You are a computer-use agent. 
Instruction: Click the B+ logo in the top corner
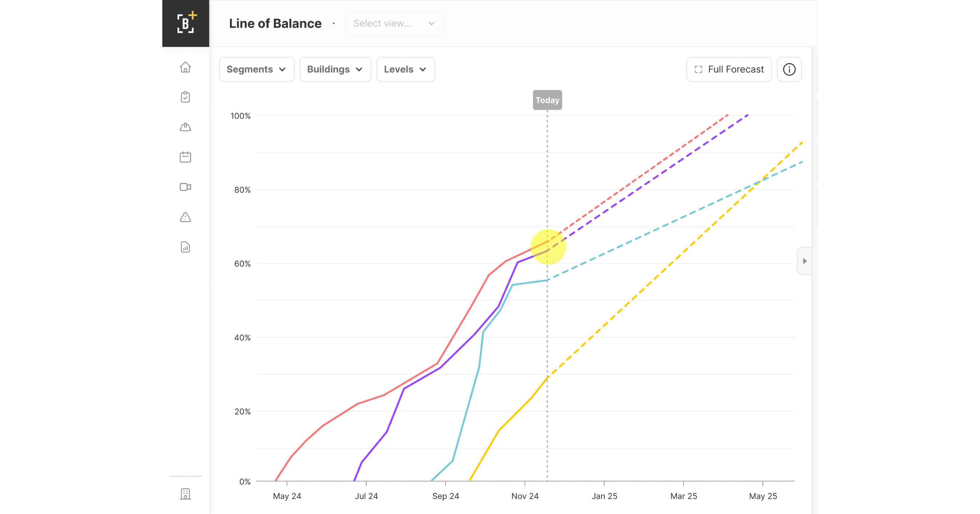tap(185, 23)
